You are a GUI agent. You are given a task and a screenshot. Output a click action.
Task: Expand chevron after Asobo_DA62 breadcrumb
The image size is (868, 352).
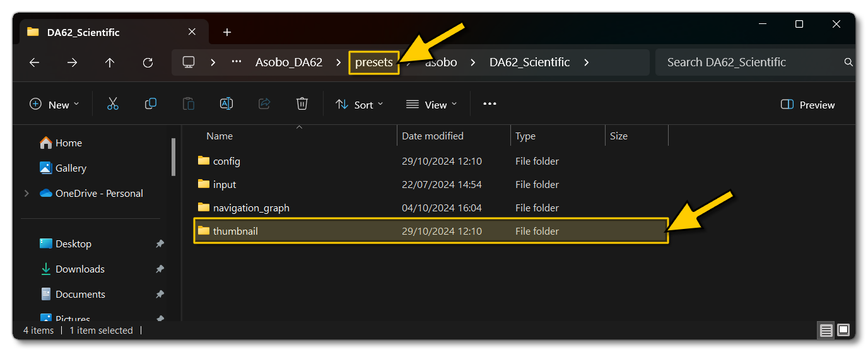click(x=339, y=62)
